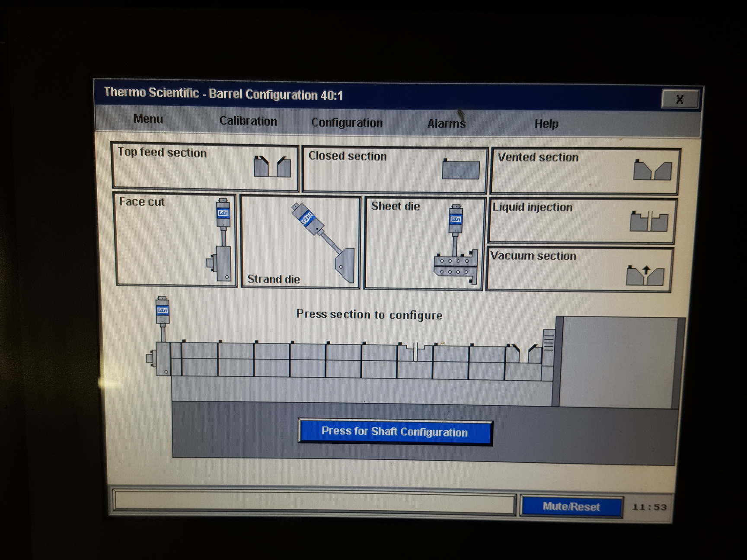Select the Top feed section button
Viewport: 747px width, 560px height.
205,167
